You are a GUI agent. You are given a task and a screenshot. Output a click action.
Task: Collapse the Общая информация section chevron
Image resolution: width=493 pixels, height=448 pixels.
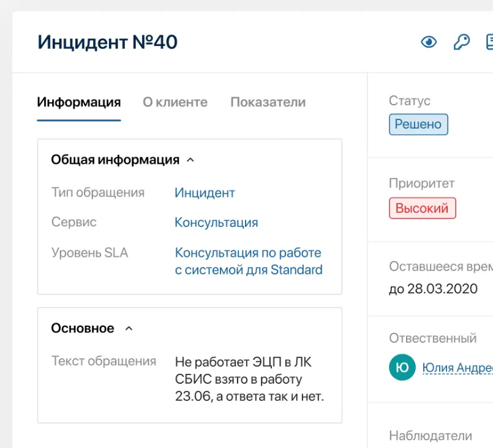coord(190,160)
